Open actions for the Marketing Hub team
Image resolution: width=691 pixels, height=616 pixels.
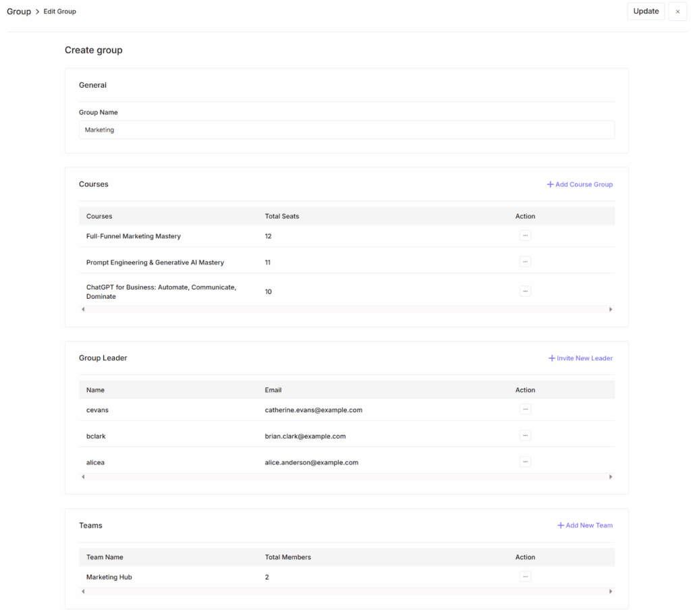[x=525, y=576]
